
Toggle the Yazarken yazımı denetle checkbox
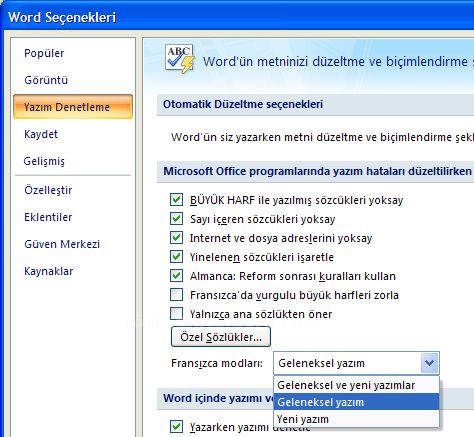[x=176, y=427]
